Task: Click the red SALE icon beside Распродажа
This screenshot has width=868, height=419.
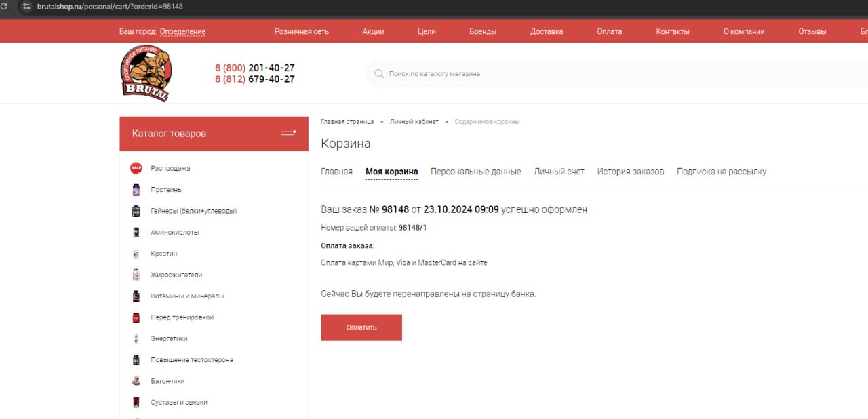Action: [136, 168]
